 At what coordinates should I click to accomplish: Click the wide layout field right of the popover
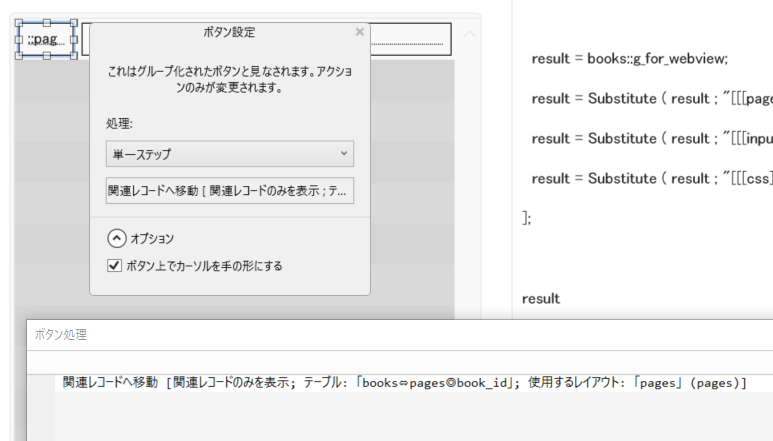tap(411, 39)
